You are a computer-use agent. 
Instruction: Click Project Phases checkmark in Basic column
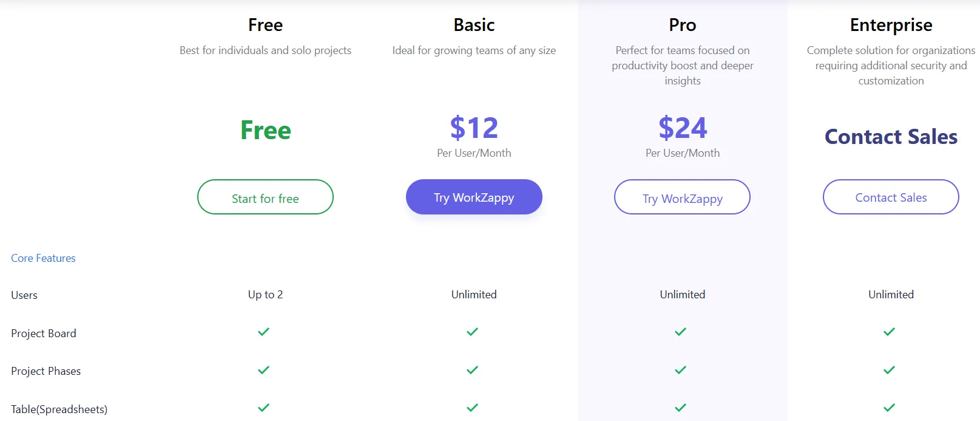pyautogui.click(x=472, y=370)
